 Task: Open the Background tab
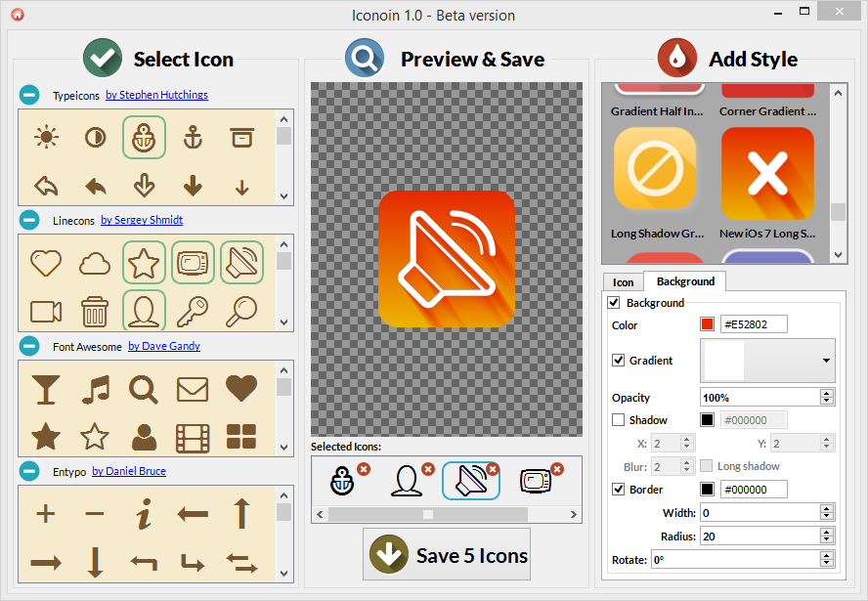tap(685, 281)
